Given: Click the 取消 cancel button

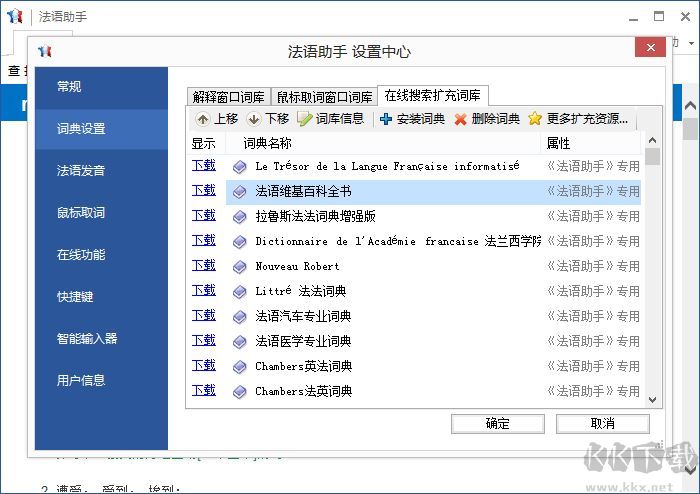Looking at the screenshot, I should (603, 423).
